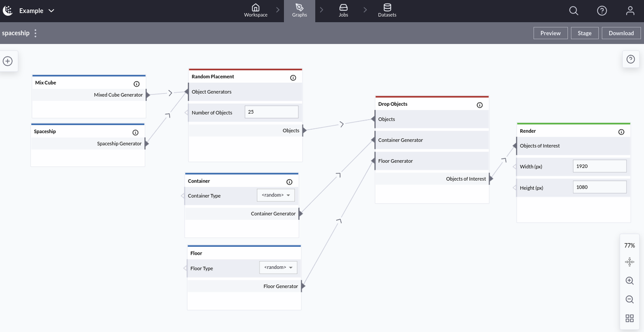Switch to the Jobs tab

coord(344,11)
